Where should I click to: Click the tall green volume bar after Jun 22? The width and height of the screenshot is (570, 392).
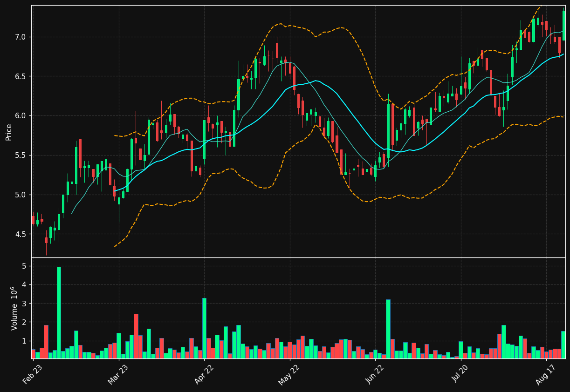[388, 329]
